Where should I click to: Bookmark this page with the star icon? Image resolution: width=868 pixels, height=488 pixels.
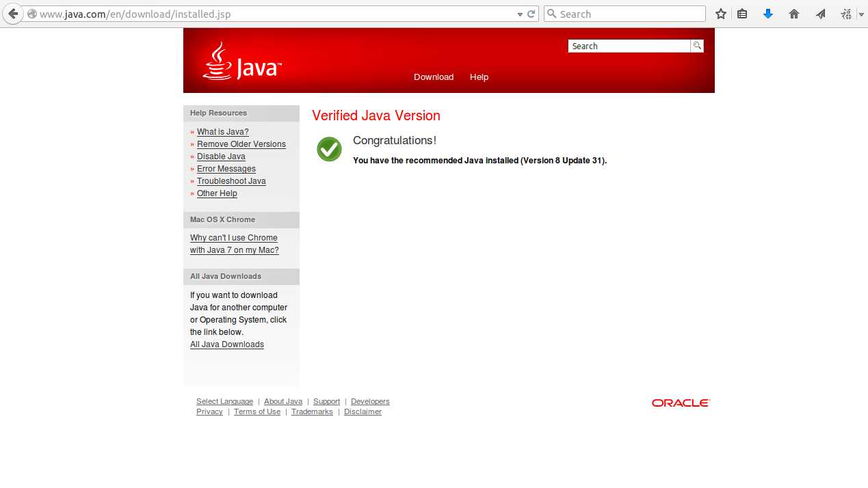tap(720, 14)
